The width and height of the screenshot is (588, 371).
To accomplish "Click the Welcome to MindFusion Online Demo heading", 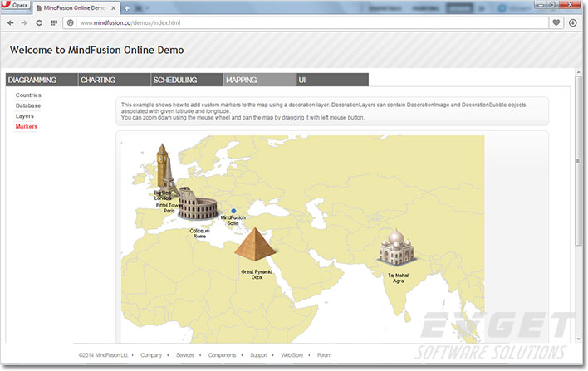I will pyautogui.click(x=96, y=51).
